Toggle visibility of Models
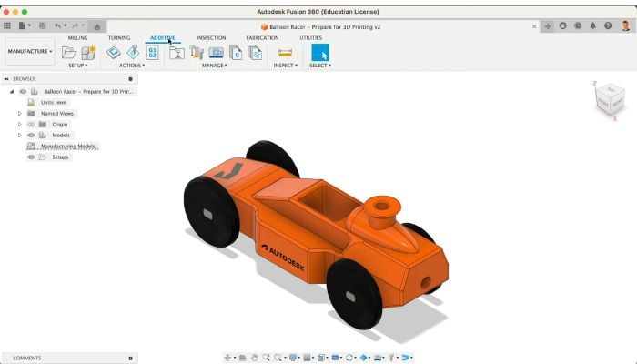This screenshot has height=364, width=637. click(x=31, y=136)
